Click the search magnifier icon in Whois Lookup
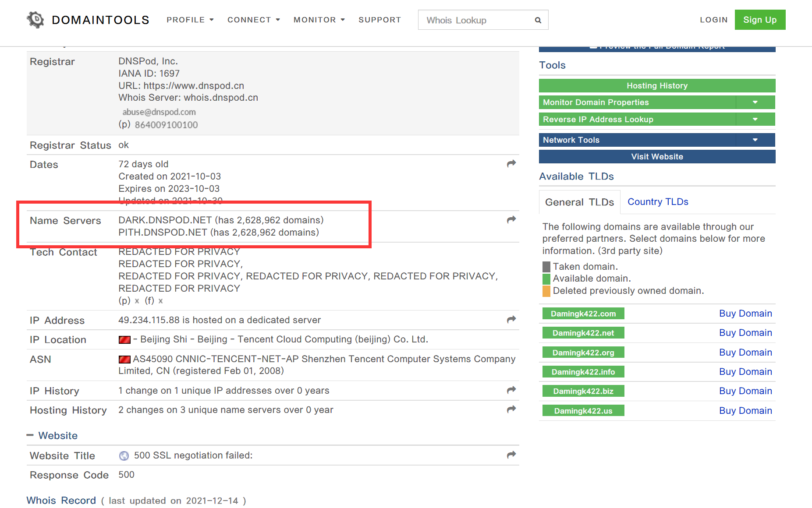Screen dimensions: 812x508 (x=538, y=20)
